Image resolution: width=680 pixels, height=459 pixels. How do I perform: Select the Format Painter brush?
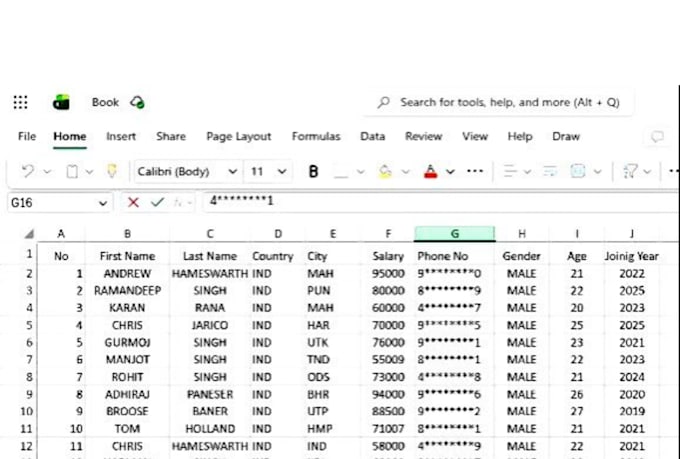click(112, 171)
